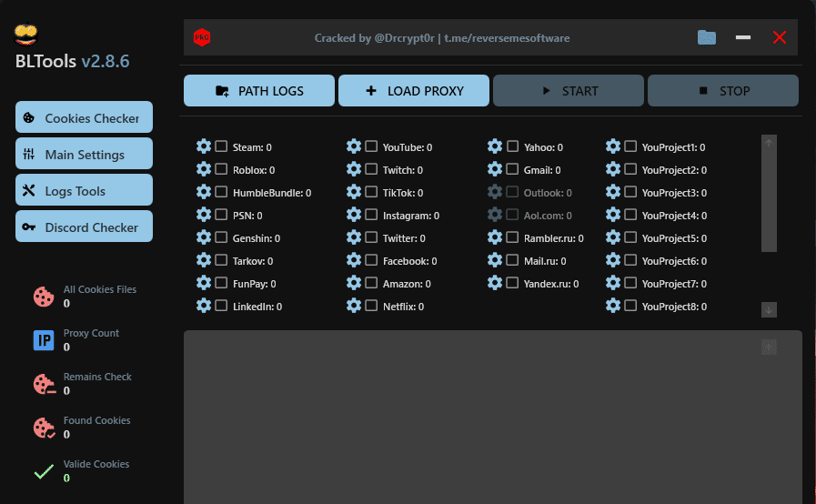Open settings gear for Genshin
816x504 pixels.
[204, 237]
